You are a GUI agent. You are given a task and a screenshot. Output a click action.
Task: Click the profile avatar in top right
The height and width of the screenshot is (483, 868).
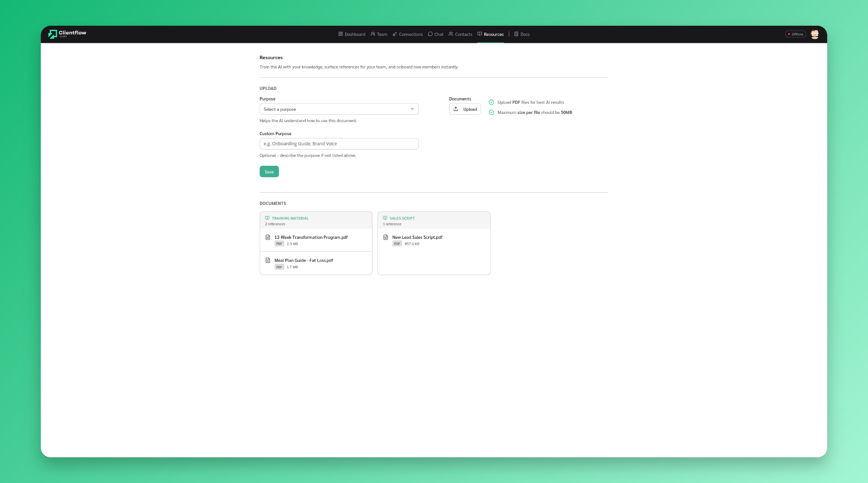click(x=814, y=34)
